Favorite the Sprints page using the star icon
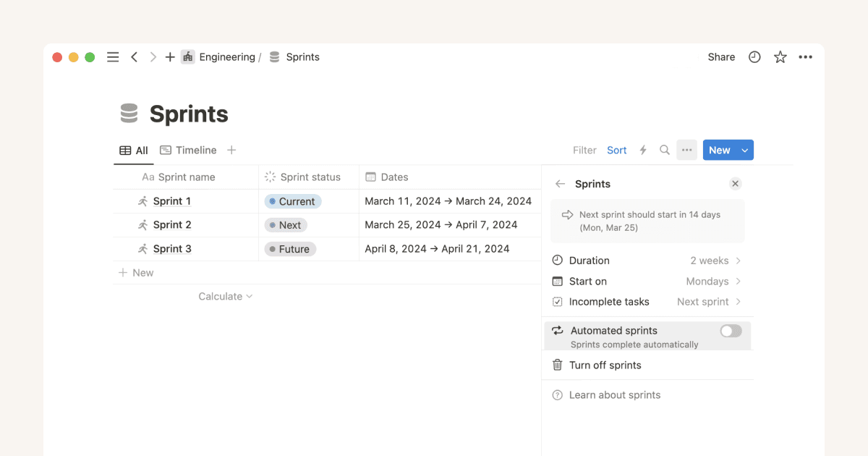868x456 pixels. pos(780,56)
